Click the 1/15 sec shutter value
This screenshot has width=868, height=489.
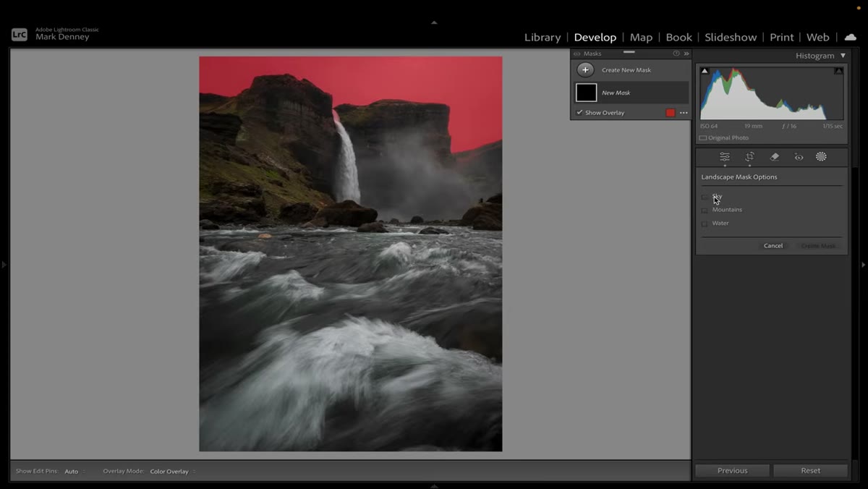click(x=833, y=127)
